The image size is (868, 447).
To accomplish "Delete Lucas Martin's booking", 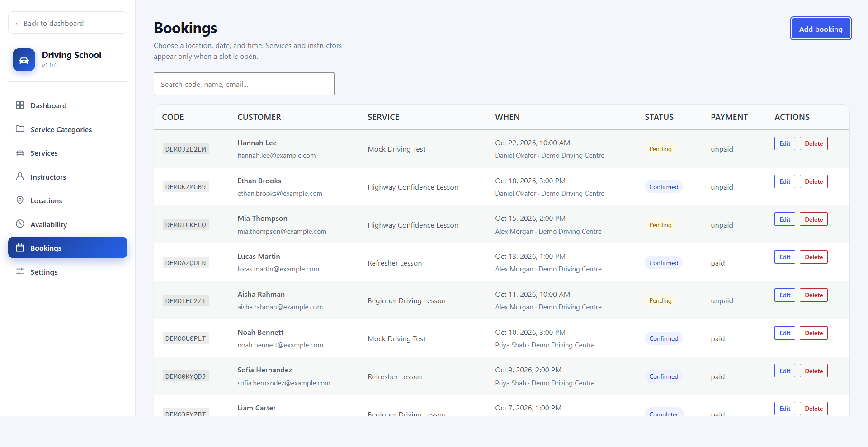I will (x=813, y=257).
